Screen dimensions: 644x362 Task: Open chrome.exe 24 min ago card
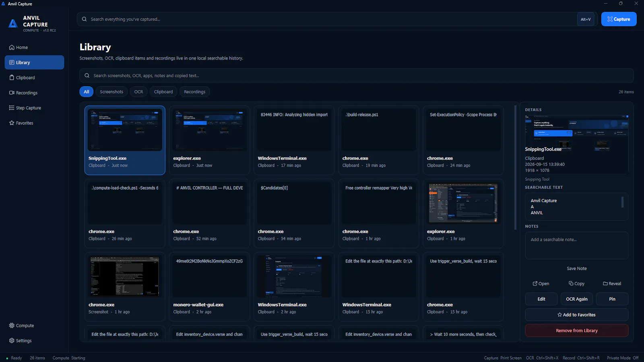[463, 140]
